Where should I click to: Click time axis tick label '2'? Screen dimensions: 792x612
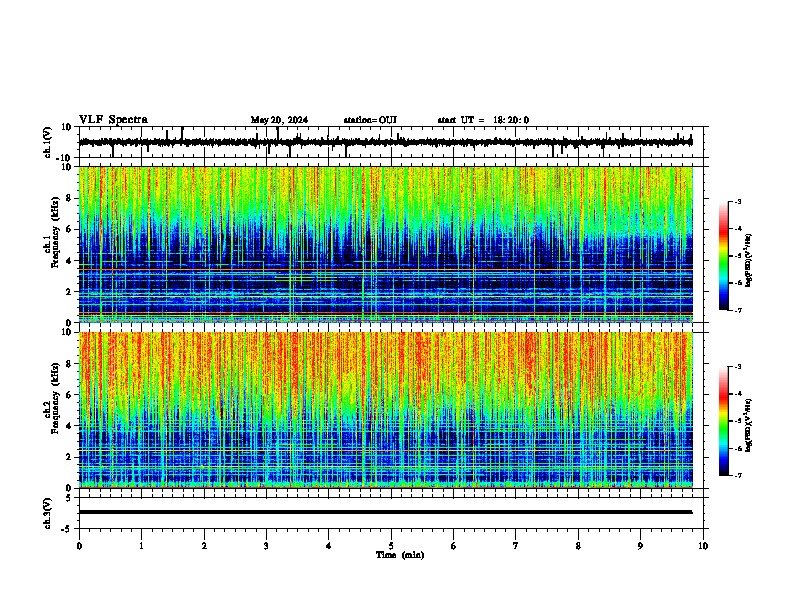point(204,546)
